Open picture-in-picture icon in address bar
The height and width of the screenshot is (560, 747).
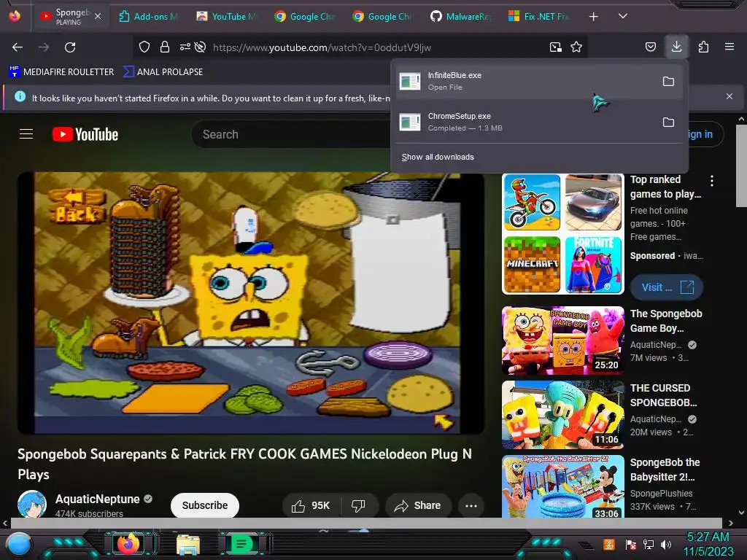(x=555, y=47)
